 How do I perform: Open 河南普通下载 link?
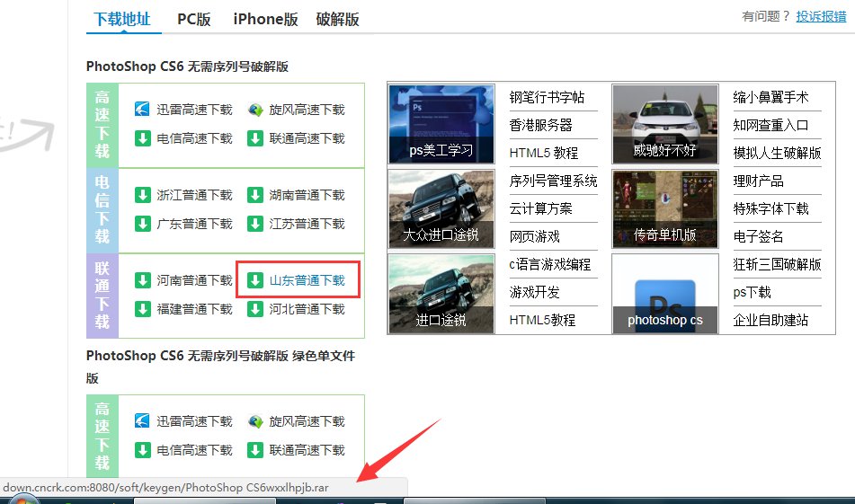click(x=195, y=280)
